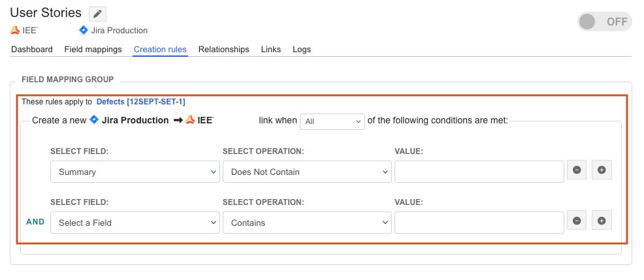The width and height of the screenshot is (644, 280).
Task: Add a condition after the Summary row
Action: click(x=602, y=170)
